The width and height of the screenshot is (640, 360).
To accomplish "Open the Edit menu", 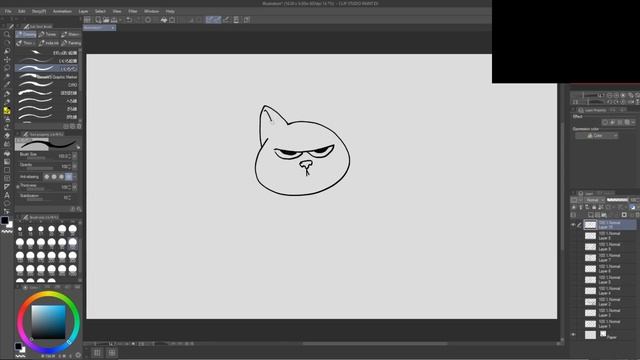I will click(22, 11).
